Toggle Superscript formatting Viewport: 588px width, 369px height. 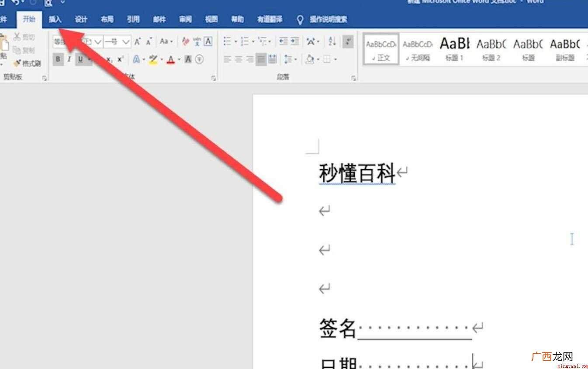(x=121, y=59)
